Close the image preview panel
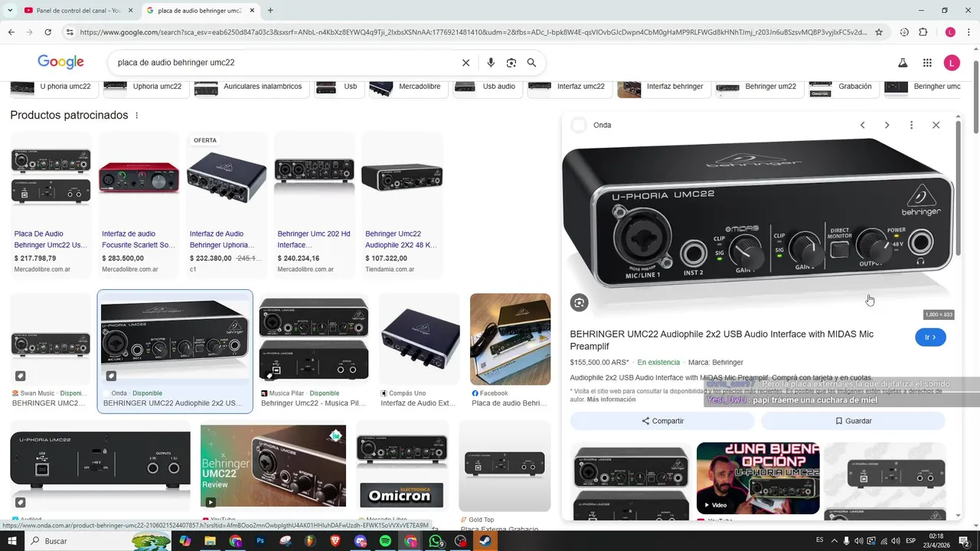This screenshot has height=551, width=980. coord(936,125)
